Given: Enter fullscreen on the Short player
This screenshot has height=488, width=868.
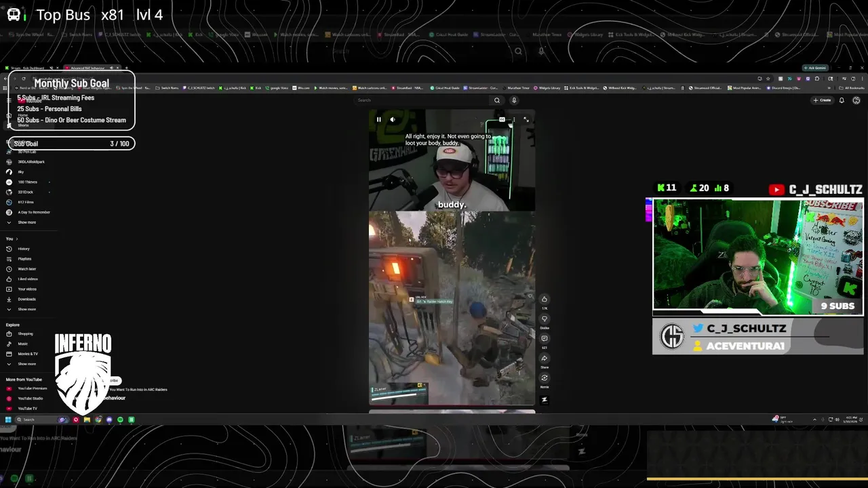Looking at the screenshot, I should pyautogui.click(x=526, y=119).
